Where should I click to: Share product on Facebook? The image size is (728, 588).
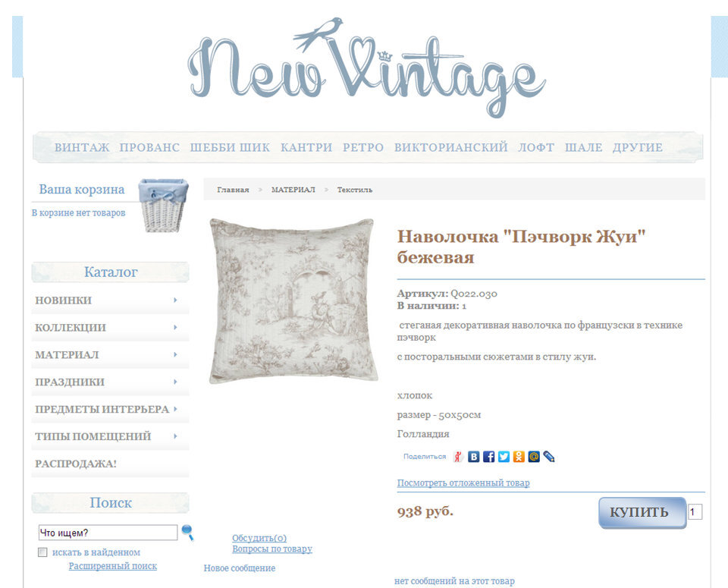pyautogui.click(x=488, y=457)
